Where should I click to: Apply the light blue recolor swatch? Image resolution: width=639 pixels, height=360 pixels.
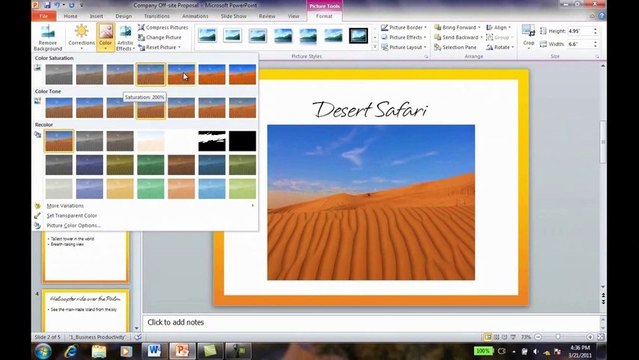tap(212, 188)
